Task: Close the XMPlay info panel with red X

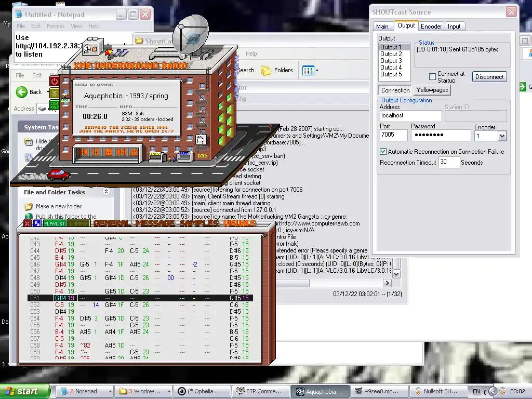Action: pos(27,223)
